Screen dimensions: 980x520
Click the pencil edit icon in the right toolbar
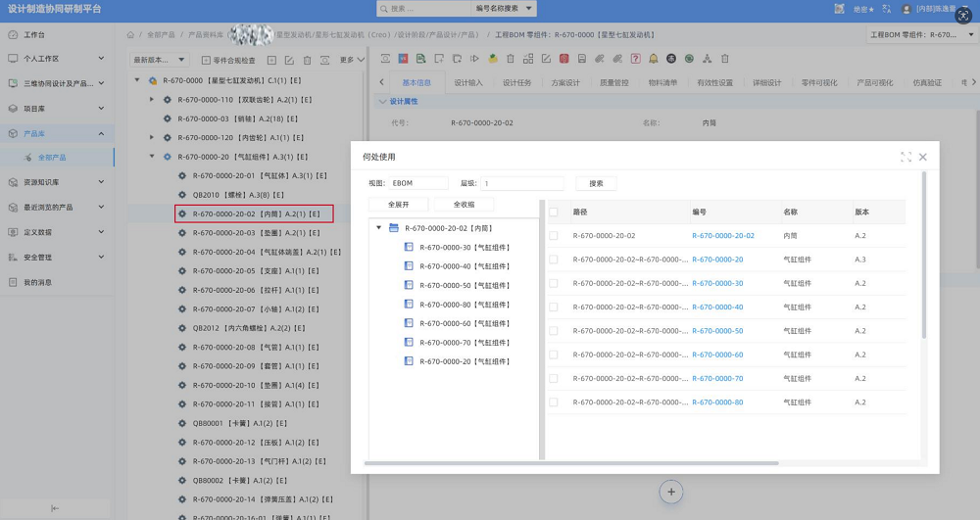pyautogui.click(x=546, y=59)
